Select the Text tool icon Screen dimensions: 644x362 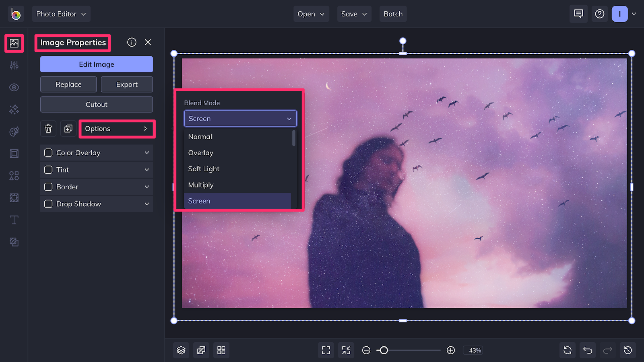tap(14, 220)
